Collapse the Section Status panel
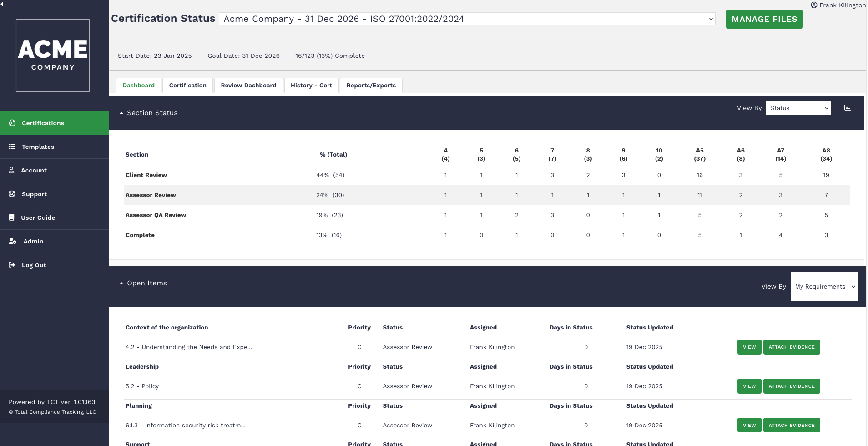 pos(121,112)
